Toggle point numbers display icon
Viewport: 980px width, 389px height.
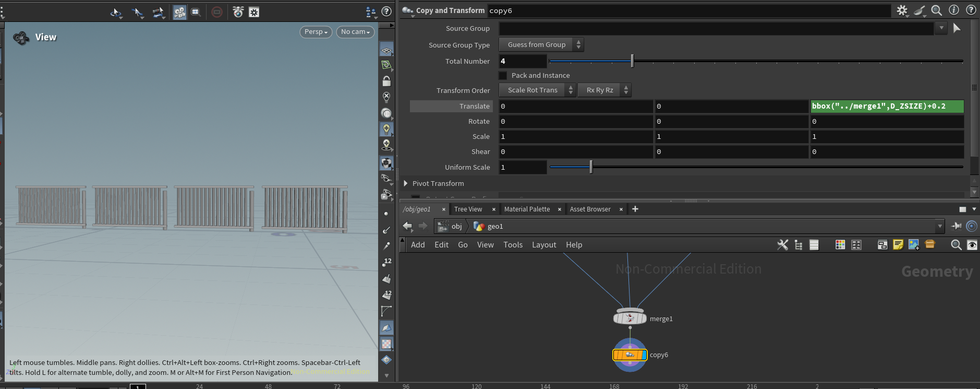click(386, 262)
